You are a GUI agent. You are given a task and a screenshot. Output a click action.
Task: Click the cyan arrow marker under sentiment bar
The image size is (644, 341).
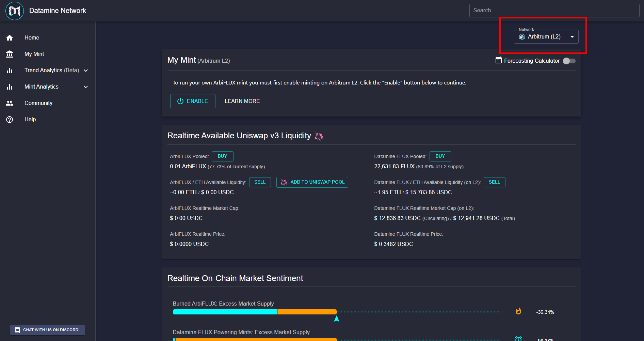(x=337, y=319)
